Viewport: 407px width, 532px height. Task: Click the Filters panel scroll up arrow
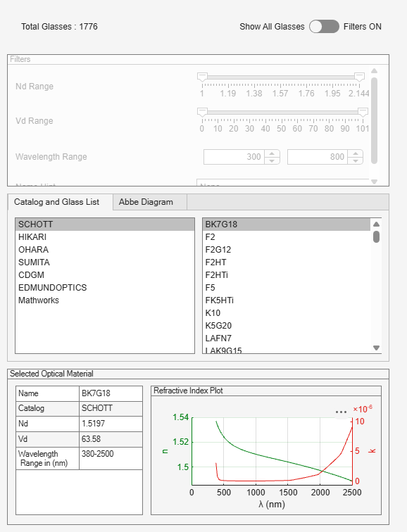coord(375,71)
